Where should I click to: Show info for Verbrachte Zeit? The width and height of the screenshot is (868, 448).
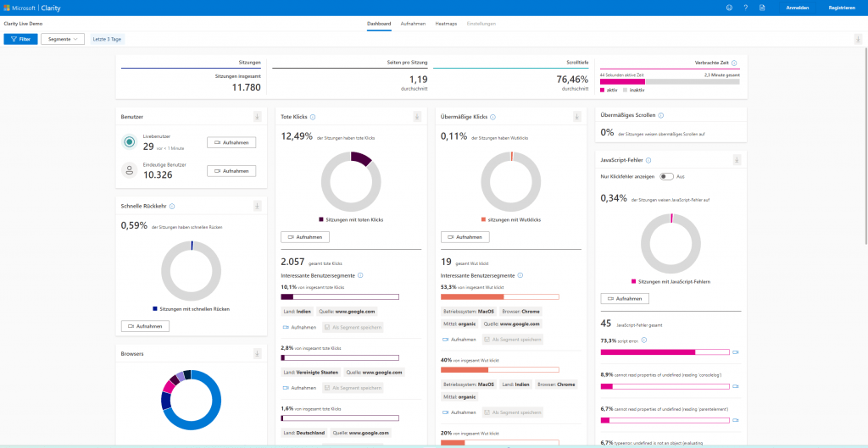(734, 63)
